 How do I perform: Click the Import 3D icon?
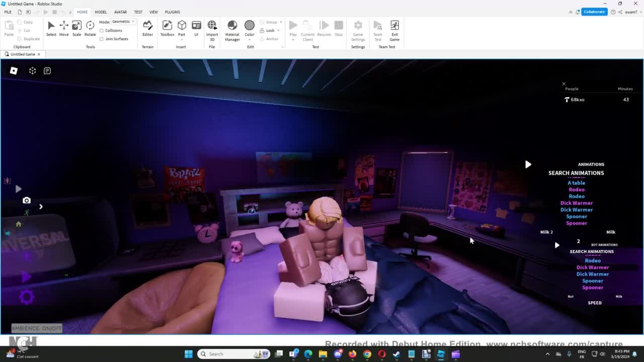(x=212, y=29)
